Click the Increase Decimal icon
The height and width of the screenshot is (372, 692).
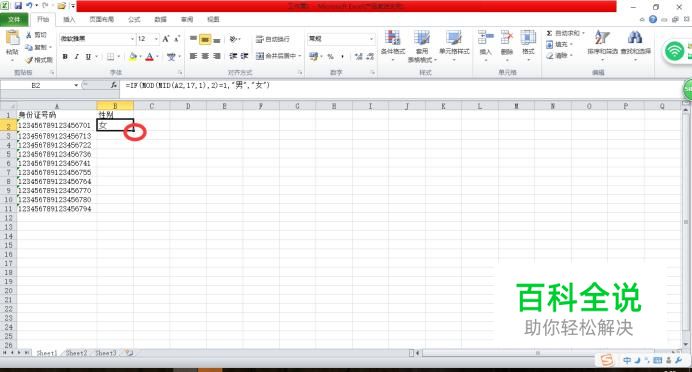click(x=359, y=56)
